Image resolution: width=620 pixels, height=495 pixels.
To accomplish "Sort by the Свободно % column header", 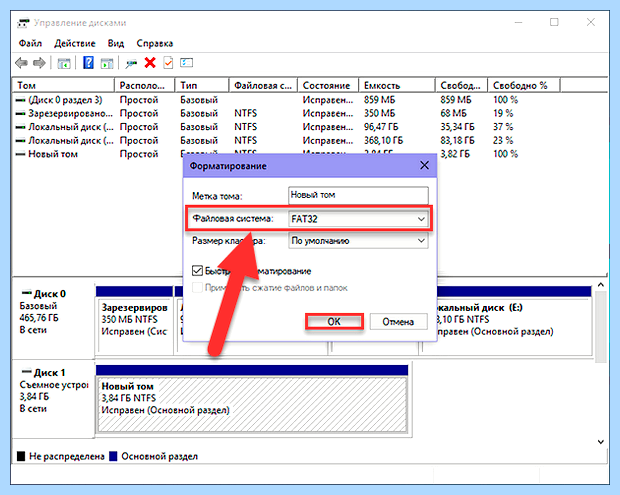I will point(524,85).
